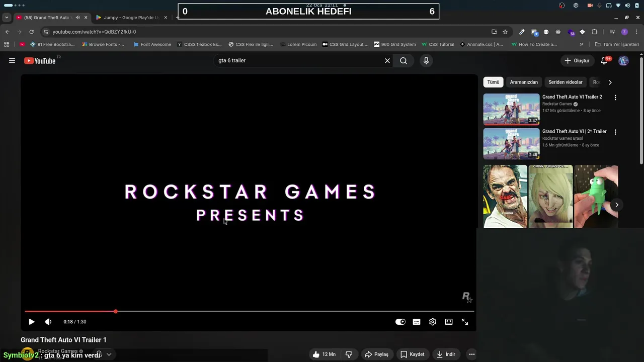Open options for Grand Theft Auto VI Trailer 2

(x=615, y=98)
